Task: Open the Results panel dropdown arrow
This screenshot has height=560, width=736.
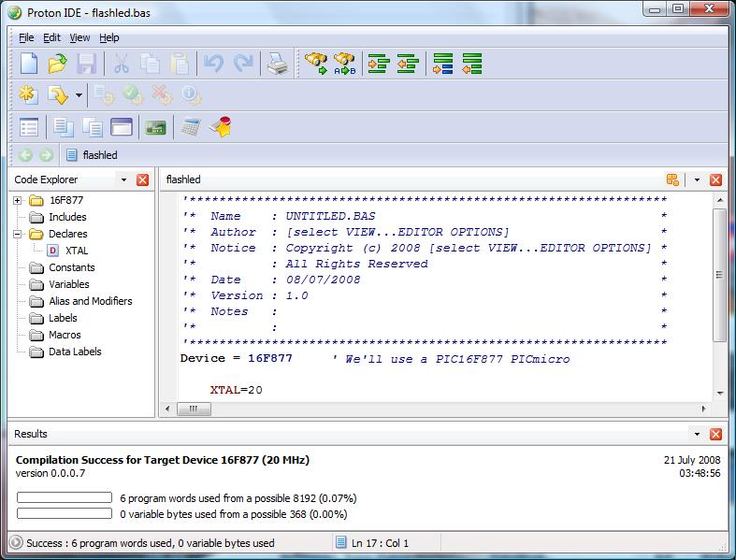Action: pyautogui.click(x=697, y=434)
